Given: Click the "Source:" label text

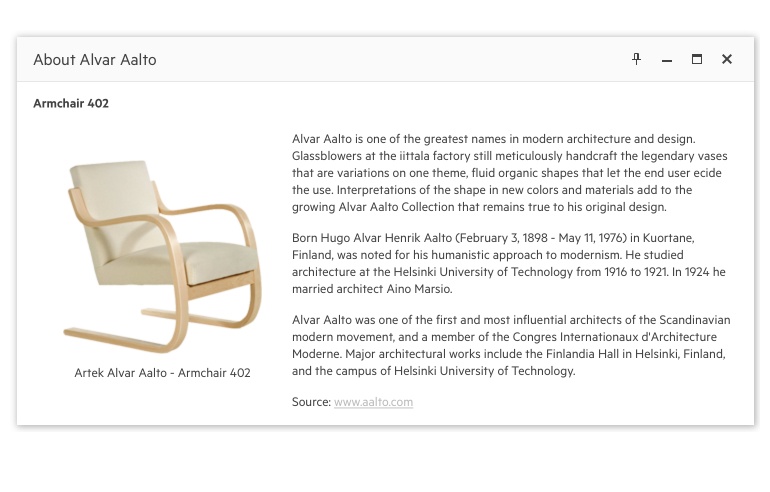Looking at the screenshot, I should tap(311, 402).
